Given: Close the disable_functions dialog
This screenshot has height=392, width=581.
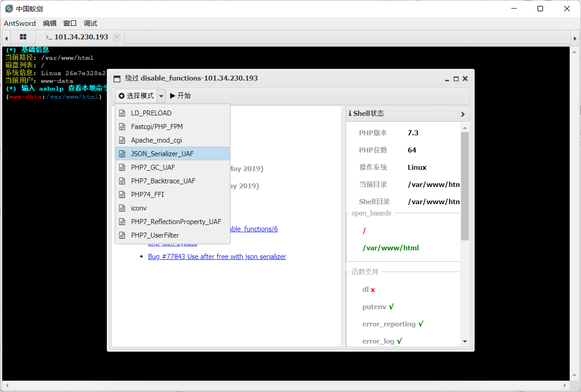Looking at the screenshot, I should [x=465, y=79].
